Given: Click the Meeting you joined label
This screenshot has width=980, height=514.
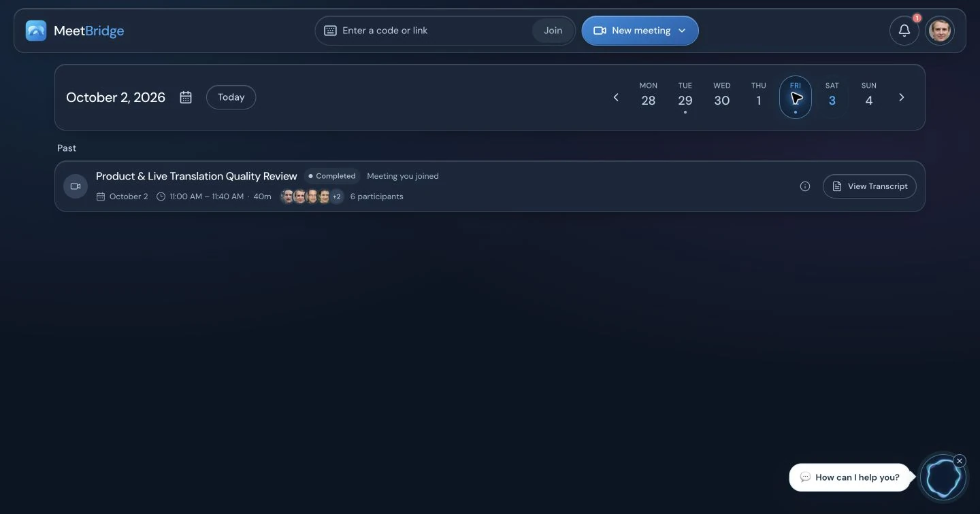Looking at the screenshot, I should tap(403, 176).
